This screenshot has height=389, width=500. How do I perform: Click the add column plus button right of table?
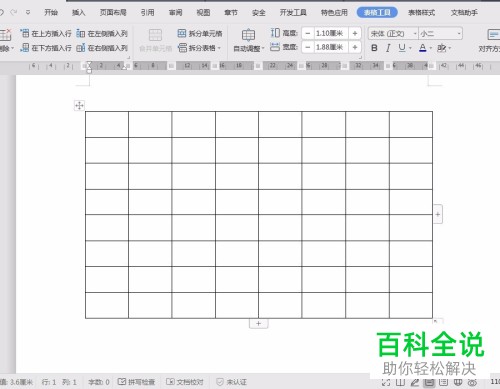pyautogui.click(x=438, y=214)
